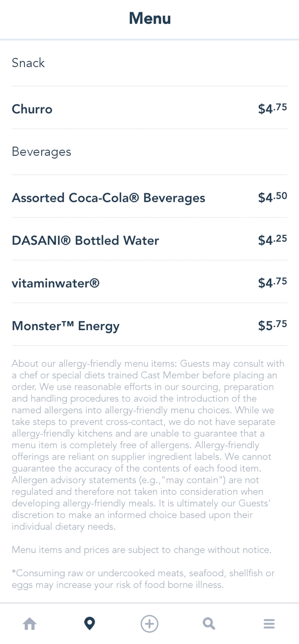Click the Menu page title
299x644 pixels.
pos(150,18)
